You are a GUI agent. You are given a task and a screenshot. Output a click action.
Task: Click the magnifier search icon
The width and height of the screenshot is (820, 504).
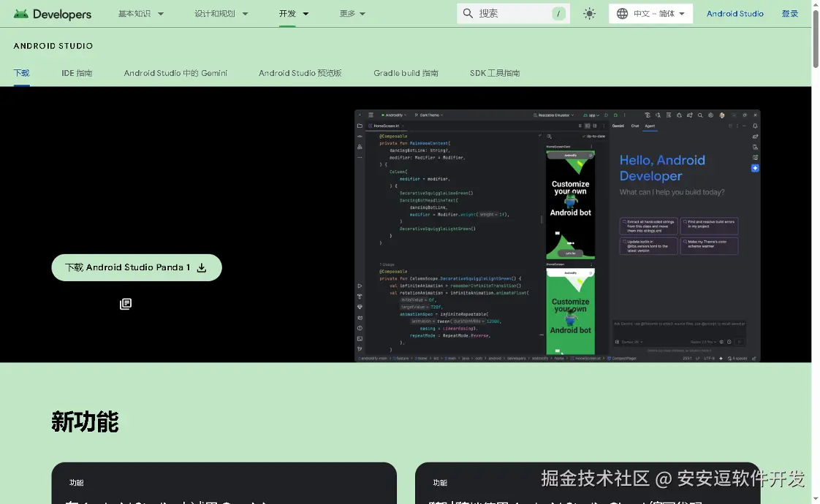(x=468, y=14)
